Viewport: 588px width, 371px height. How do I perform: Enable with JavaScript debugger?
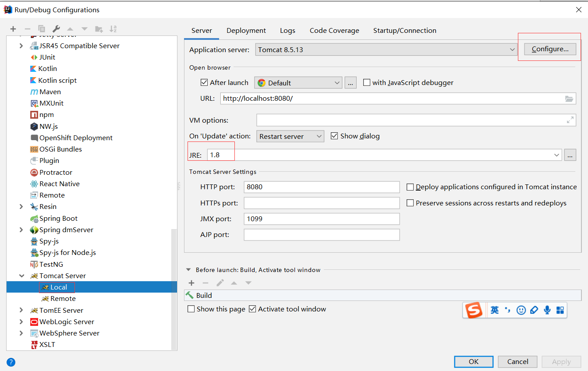[367, 82]
